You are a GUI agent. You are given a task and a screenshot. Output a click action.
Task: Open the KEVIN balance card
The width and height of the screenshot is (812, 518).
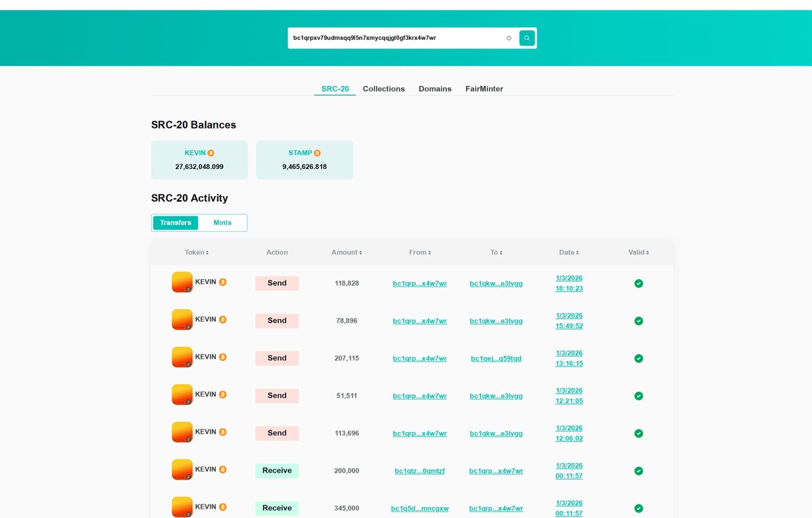pyautogui.click(x=200, y=160)
